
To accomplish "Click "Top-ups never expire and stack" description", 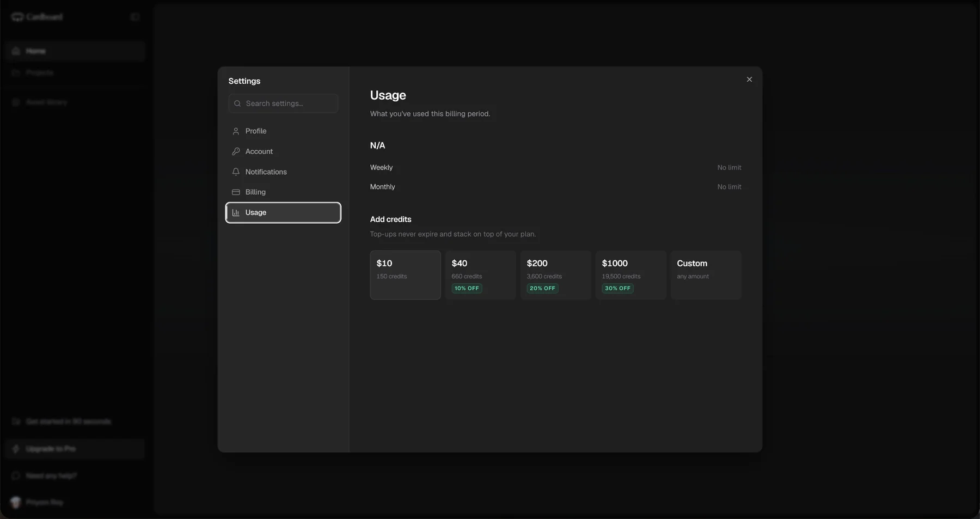I will pyautogui.click(x=453, y=234).
